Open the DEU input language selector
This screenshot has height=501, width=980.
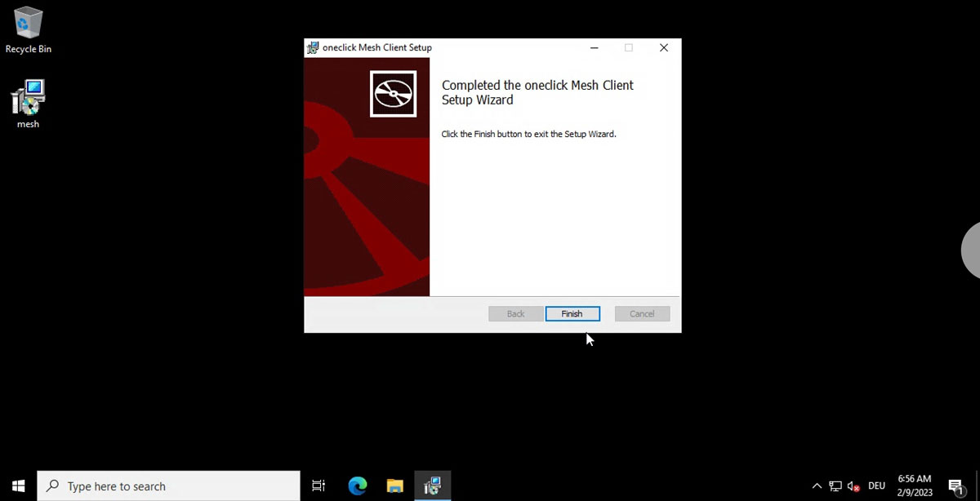pos(877,486)
